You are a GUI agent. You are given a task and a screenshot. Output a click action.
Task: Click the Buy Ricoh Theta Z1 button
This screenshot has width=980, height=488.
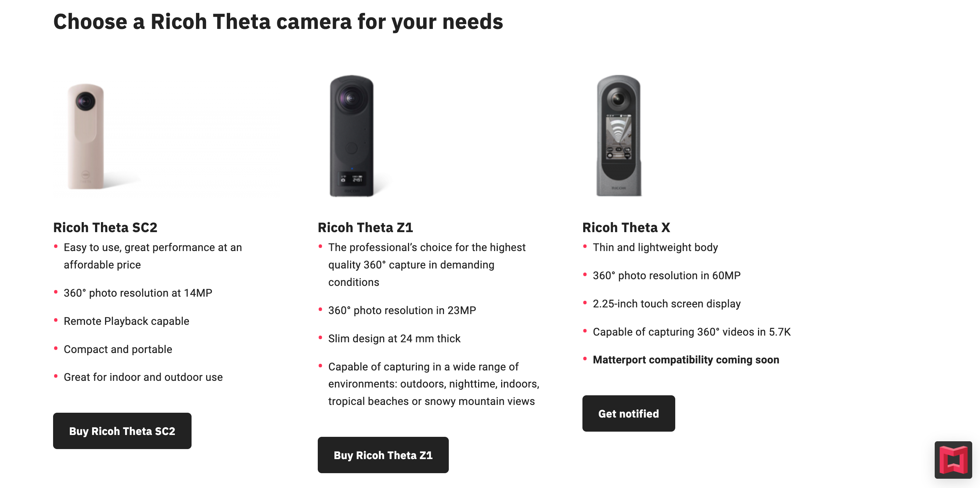(383, 455)
